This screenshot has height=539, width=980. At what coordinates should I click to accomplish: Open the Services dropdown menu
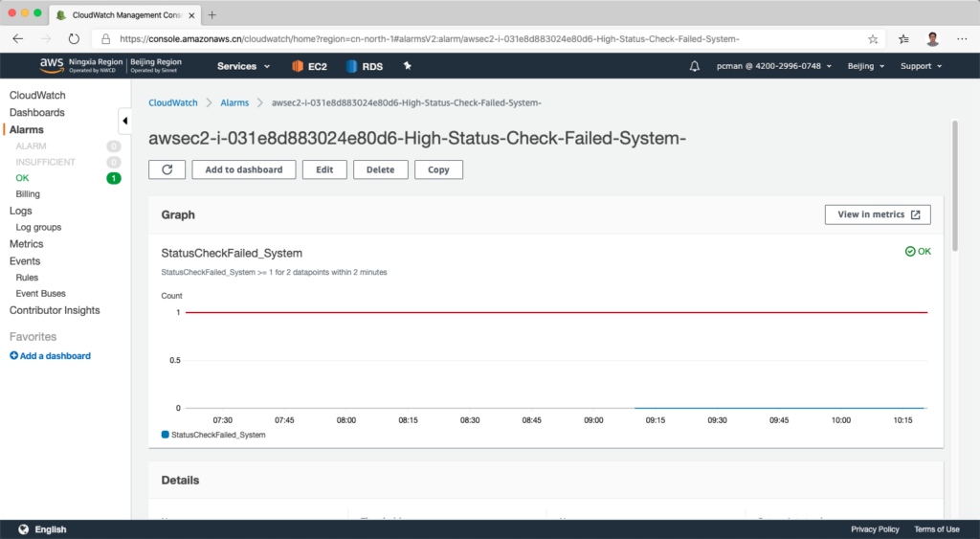243,66
